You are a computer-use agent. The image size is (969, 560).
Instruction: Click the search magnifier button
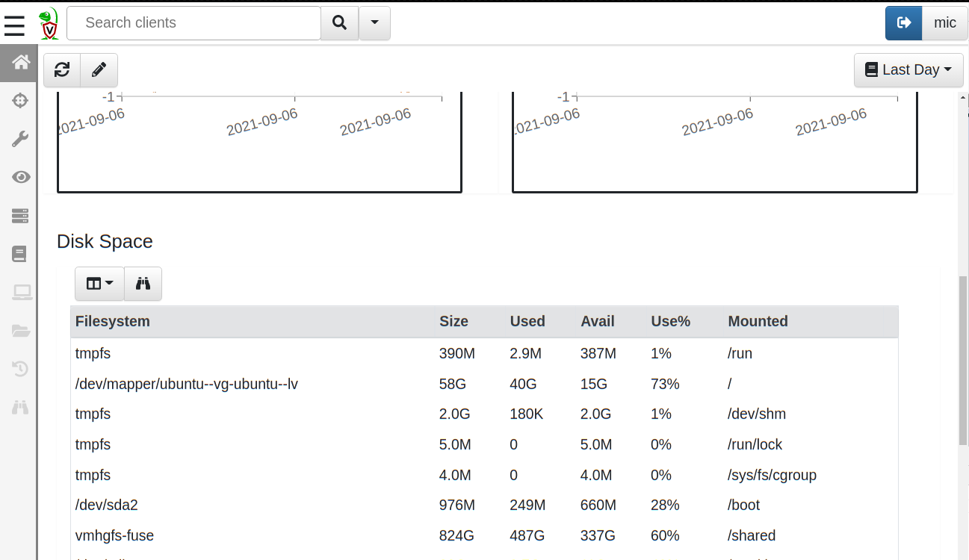click(339, 23)
